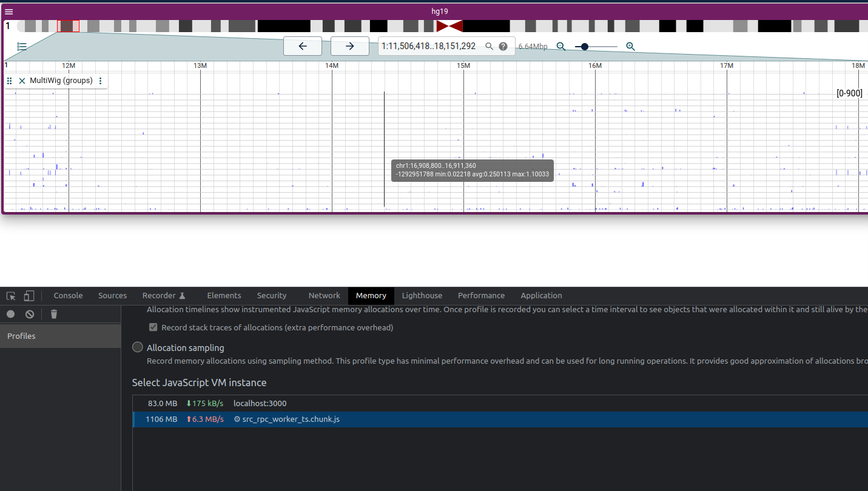This screenshot has height=491, width=868.
Task: Open the hamburger menu in the hg19 view
Action: 9,12
